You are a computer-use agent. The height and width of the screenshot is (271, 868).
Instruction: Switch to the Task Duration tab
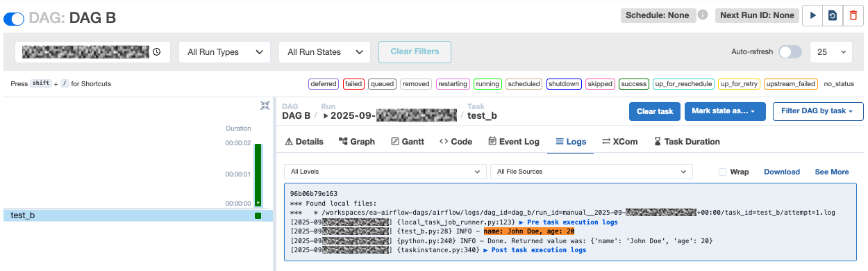[687, 141]
